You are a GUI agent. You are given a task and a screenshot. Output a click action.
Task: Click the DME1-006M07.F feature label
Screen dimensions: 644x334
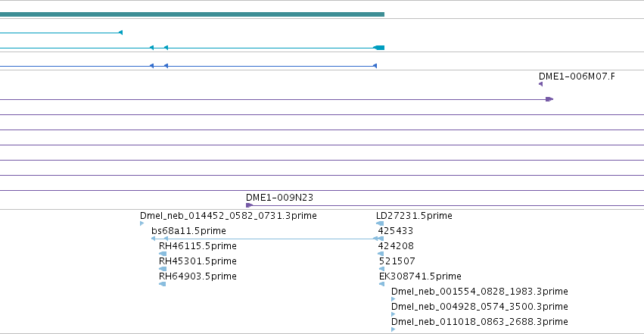click(577, 76)
